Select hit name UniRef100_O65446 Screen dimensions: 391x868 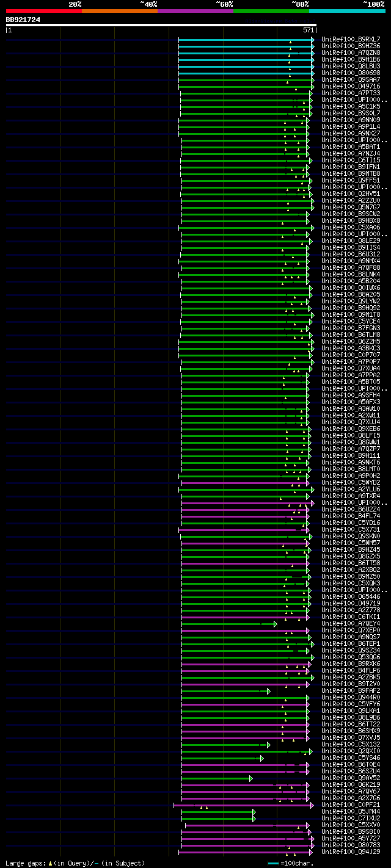pos(351,596)
